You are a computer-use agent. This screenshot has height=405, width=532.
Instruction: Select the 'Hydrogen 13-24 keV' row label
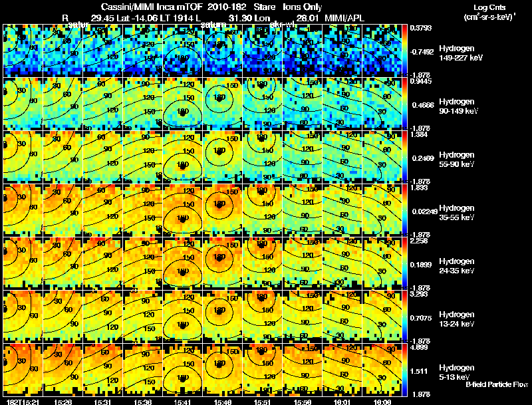click(456, 319)
